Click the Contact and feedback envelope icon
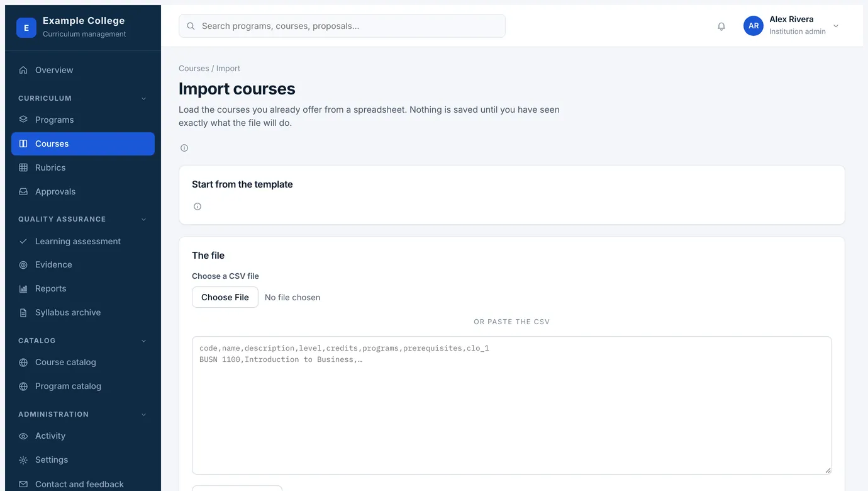868x491 pixels. pos(23,484)
